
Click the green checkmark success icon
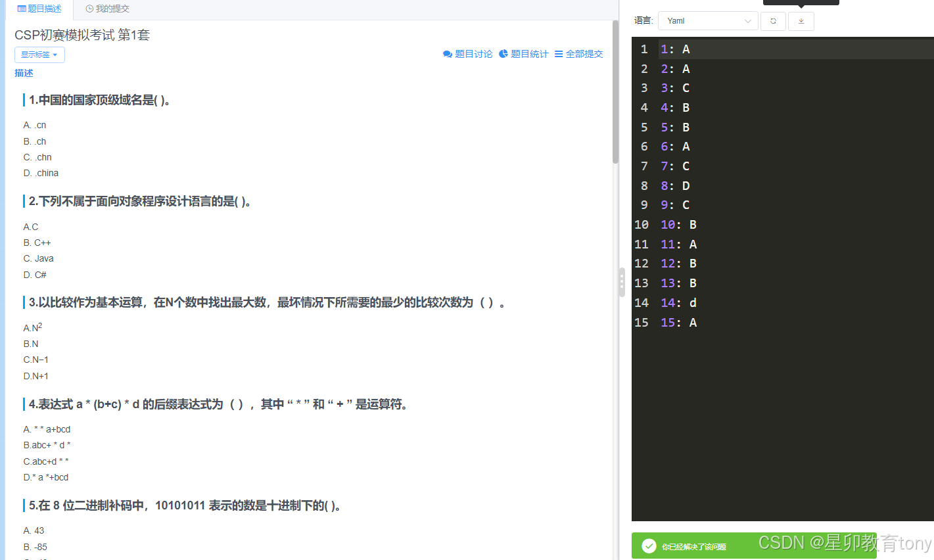coord(649,546)
